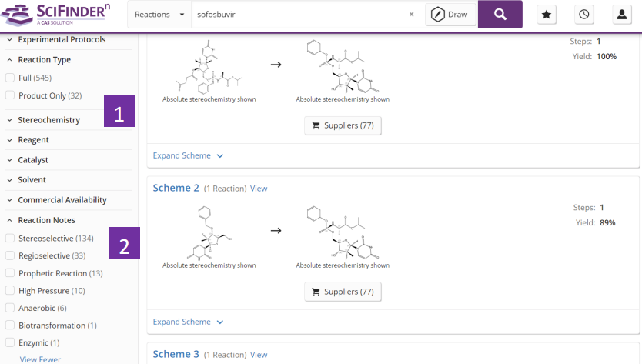
Task: Expand the Solvent filter section
Action: [x=32, y=180]
